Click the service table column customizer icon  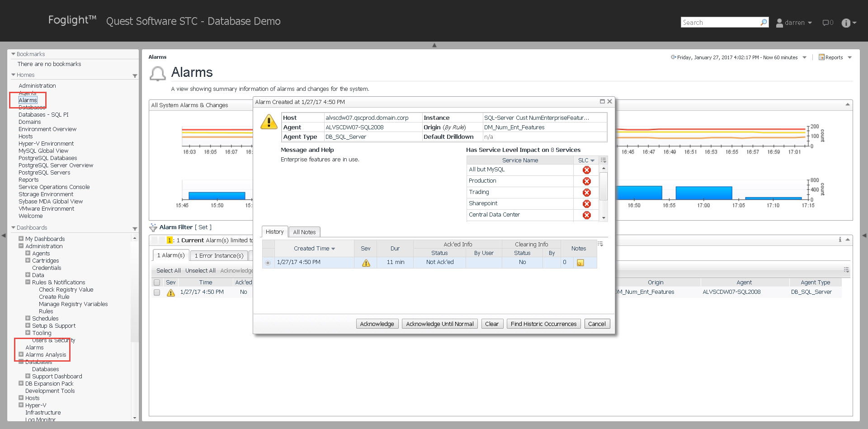pyautogui.click(x=603, y=160)
